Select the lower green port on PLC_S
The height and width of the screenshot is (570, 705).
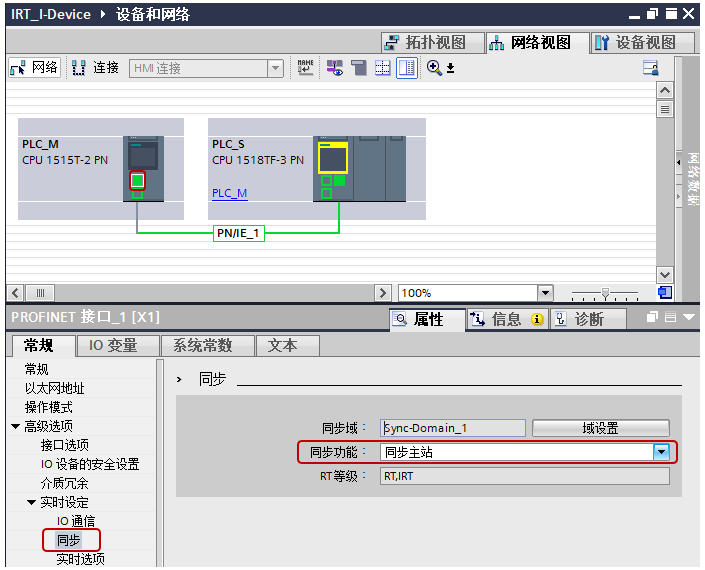pyautogui.click(x=327, y=194)
